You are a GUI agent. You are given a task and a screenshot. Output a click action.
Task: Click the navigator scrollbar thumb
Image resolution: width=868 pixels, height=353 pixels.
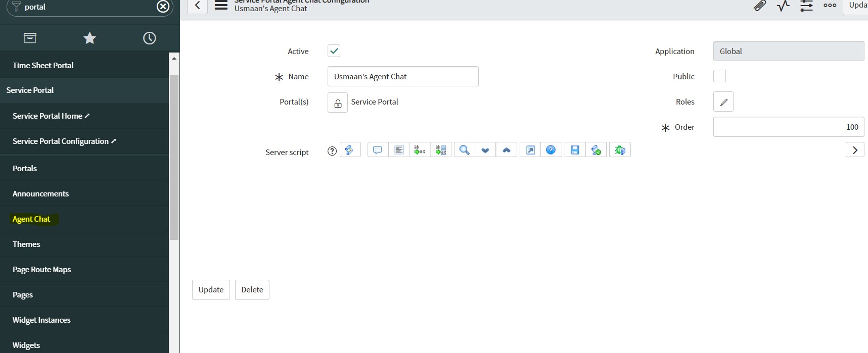pos(174,158)
